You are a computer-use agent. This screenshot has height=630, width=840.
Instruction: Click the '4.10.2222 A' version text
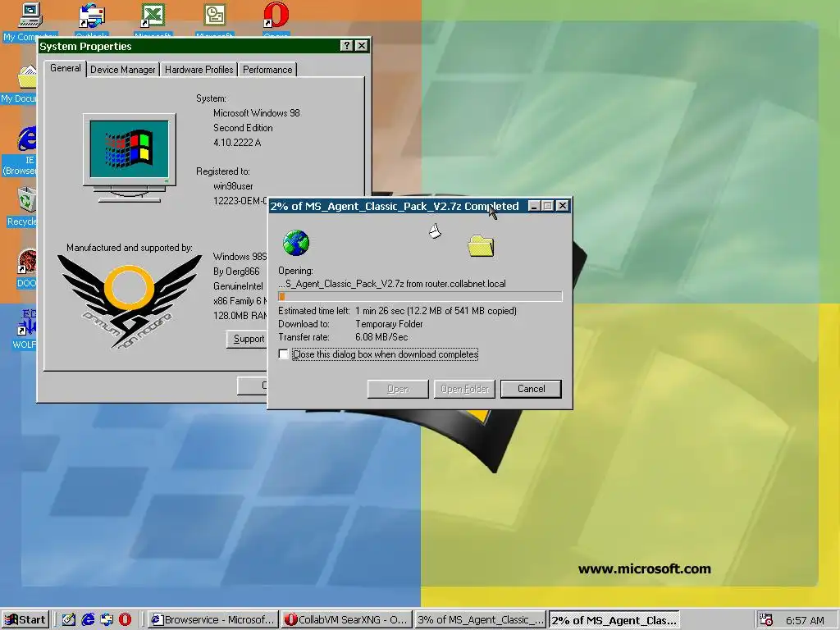click(237, 143)
